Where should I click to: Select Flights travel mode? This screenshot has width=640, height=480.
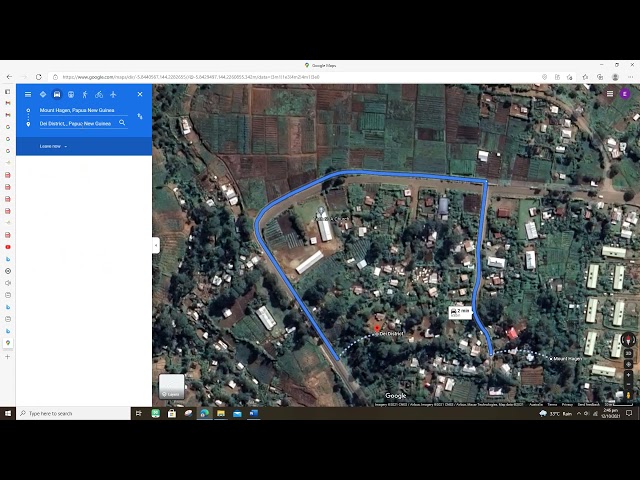pyautogui.click(x=113, y=94)
